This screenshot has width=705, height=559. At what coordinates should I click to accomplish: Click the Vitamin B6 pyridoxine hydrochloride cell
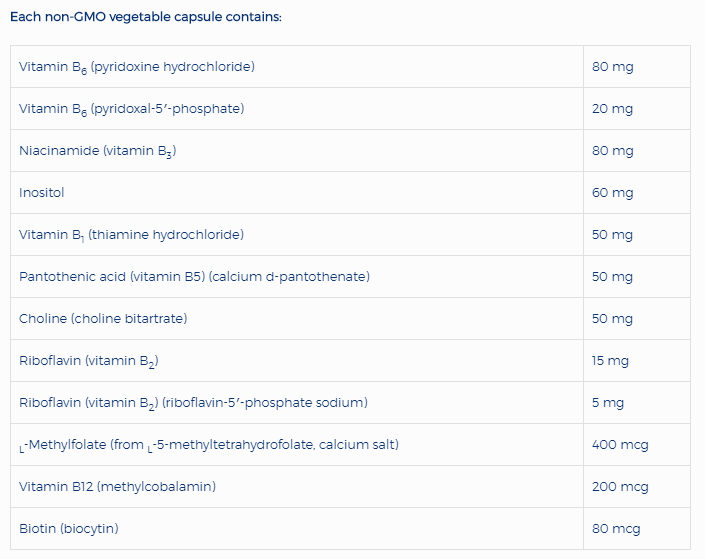coord(137,67)
